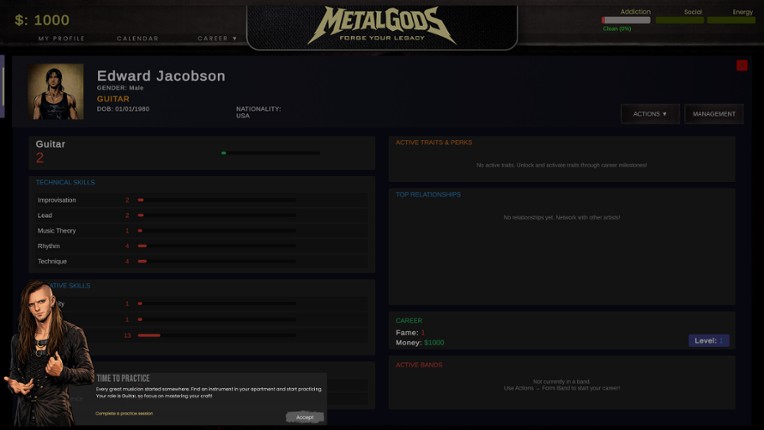Image resolution: width=764 pixels, height=430 pixels.
Task: Click the Level badge in Career
Action: click(x=708, y=341)
